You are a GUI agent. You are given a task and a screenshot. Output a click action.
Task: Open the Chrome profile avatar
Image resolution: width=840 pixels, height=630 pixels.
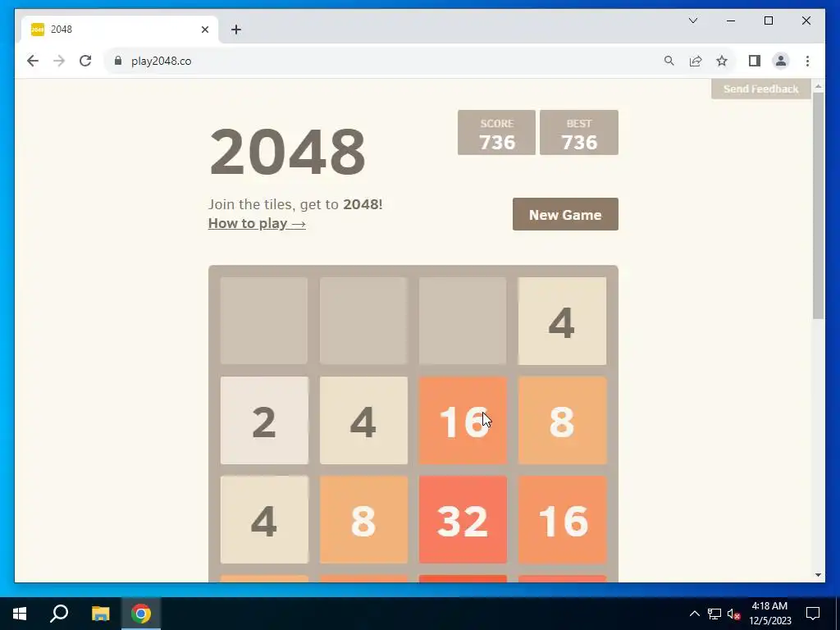pos(781,61)
